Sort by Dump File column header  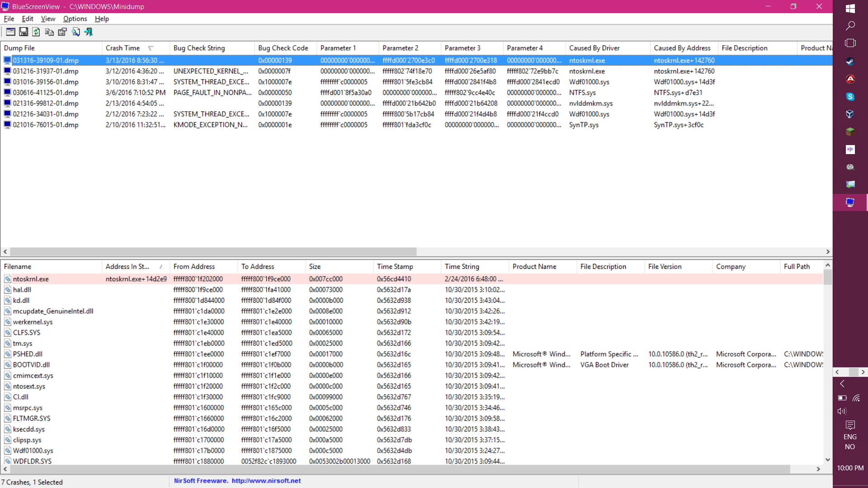(51, 48)
